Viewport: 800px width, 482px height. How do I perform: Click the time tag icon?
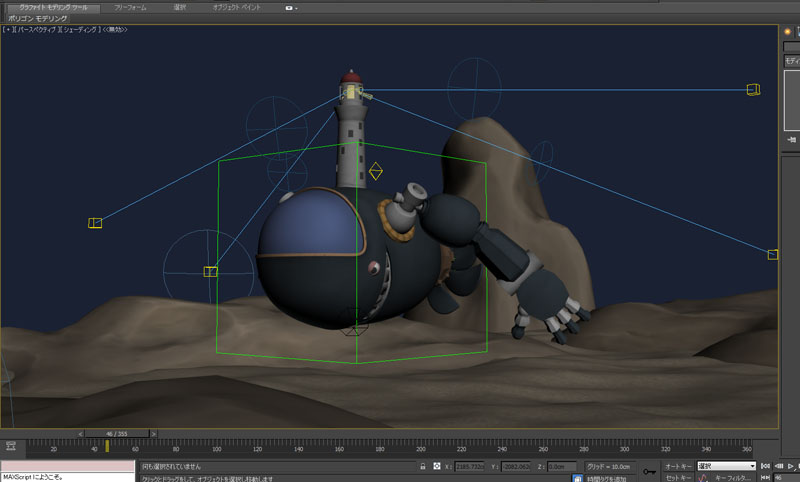pos(577,478)
